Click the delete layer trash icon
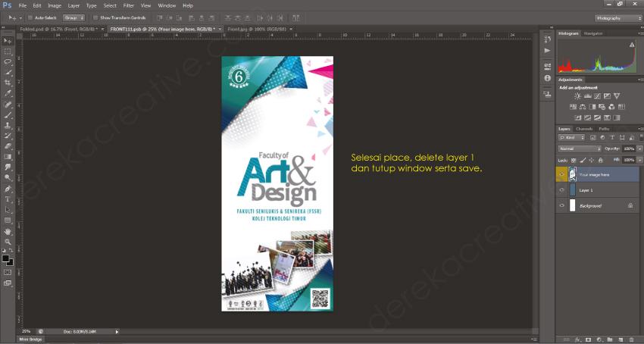This screenshot has width=644, height=344. pos(633,339)
